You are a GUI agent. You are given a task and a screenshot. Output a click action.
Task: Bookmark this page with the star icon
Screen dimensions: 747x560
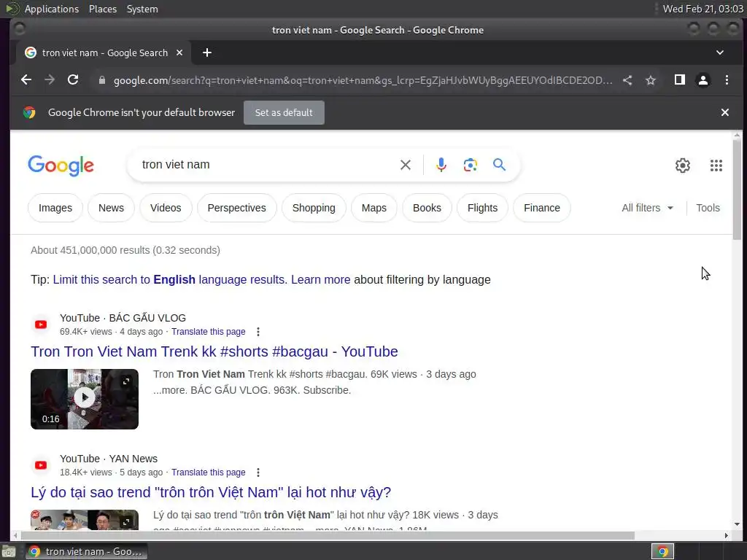(651, 80)
